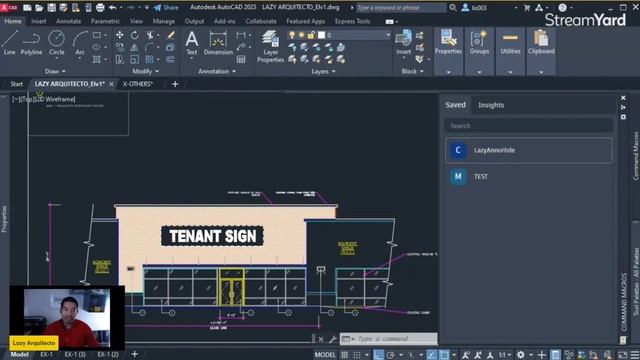Expand the Modify panel
The width and height of the screenshot is (640, 360).
click(145, 71)
